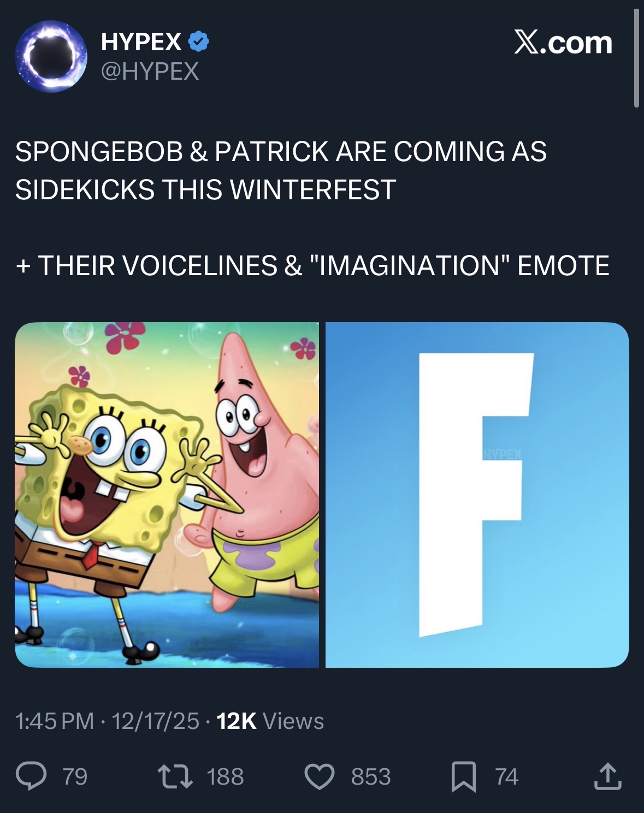Like the post with the heart icon
The height and width of the screenshot is (813, 644).
pos(320,776)
